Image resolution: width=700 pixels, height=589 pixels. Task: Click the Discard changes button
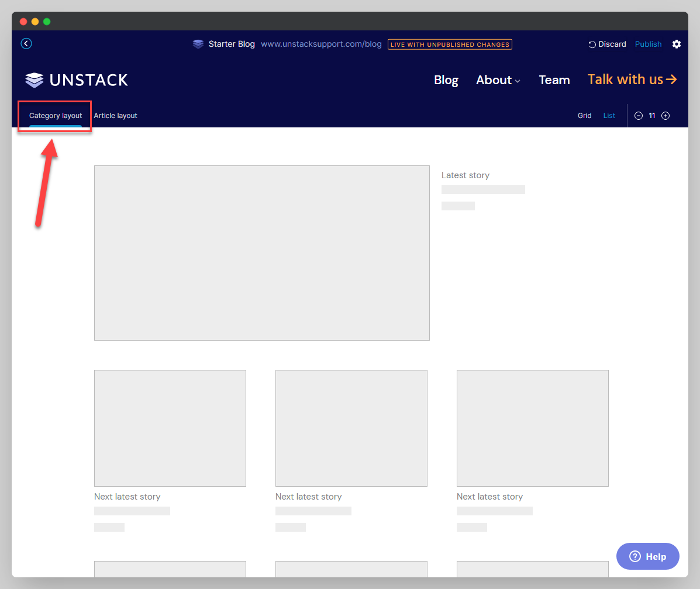tap(607, 44)
